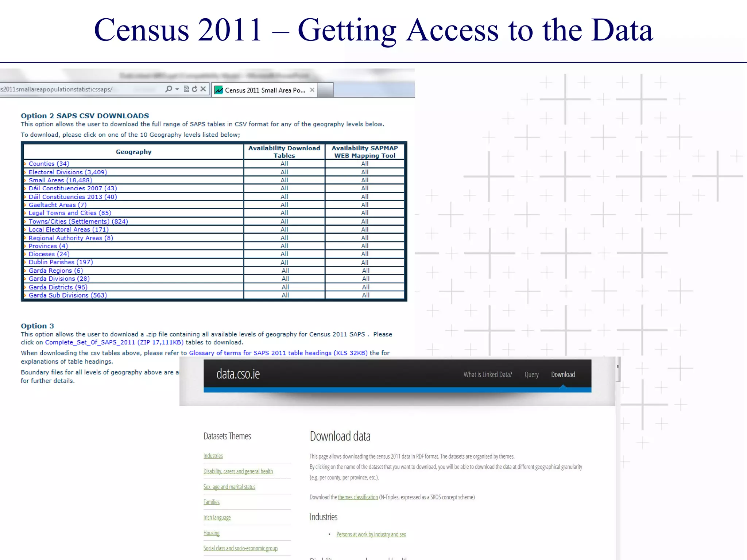Click the address bar search magnifier icon
This screenshot has height=560, width=747.
tap(169, 89)
